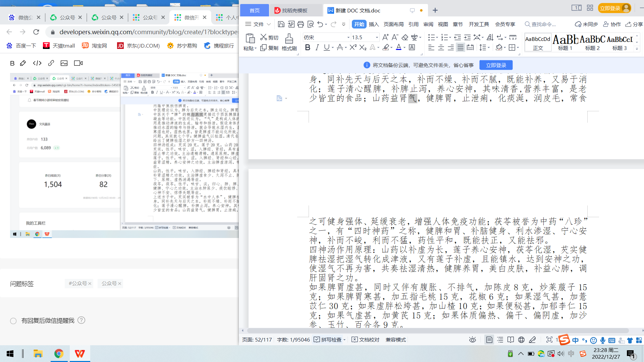Enable reply WeChat reminder radio button

(13, 321)
